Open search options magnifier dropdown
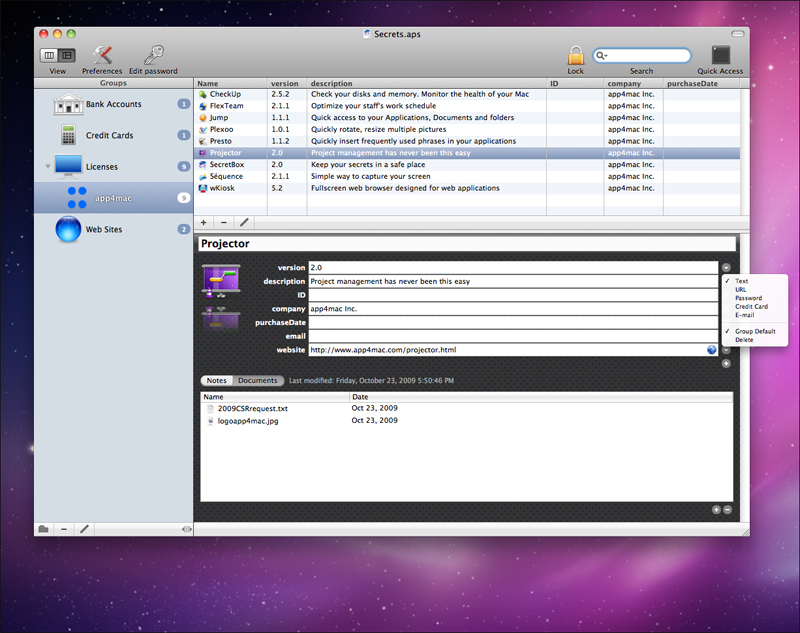 click(602, 55)
